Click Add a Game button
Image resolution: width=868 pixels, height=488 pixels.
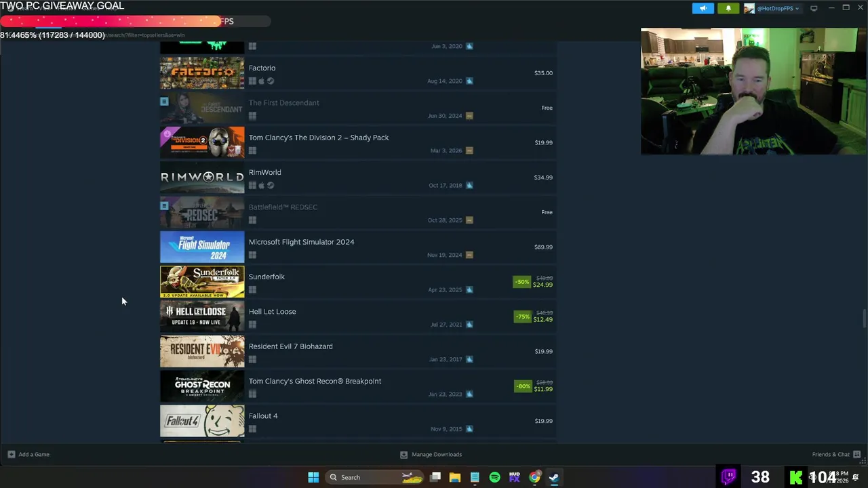28,454
